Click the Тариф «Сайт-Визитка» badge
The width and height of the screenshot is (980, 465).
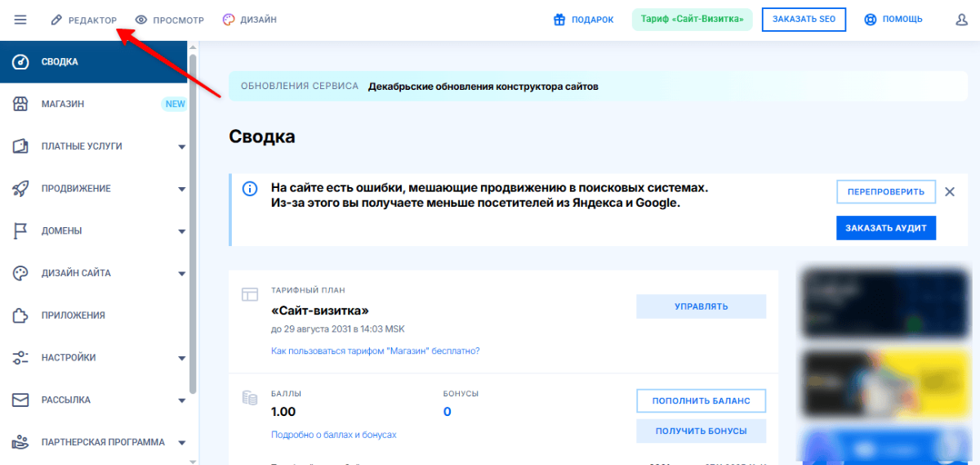692,20
